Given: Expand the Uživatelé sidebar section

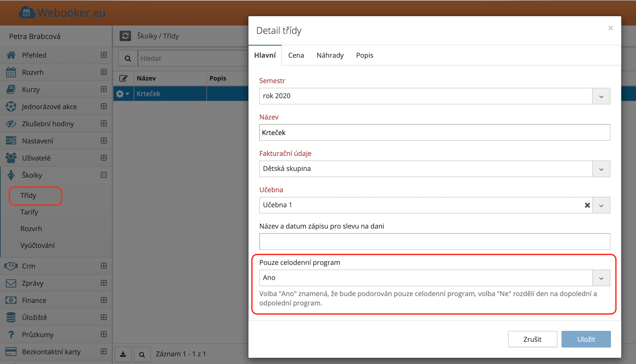Looking at the screenshot, I should click(x=104, y=158).
